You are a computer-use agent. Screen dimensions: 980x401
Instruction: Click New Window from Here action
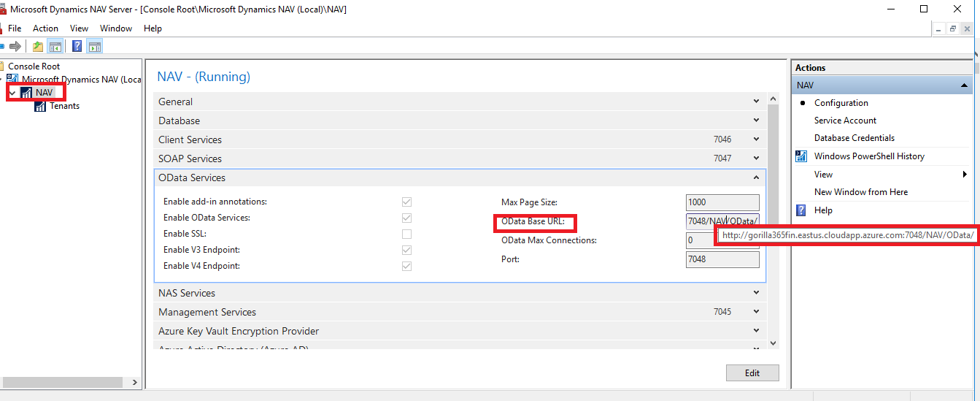click(861, 192)
